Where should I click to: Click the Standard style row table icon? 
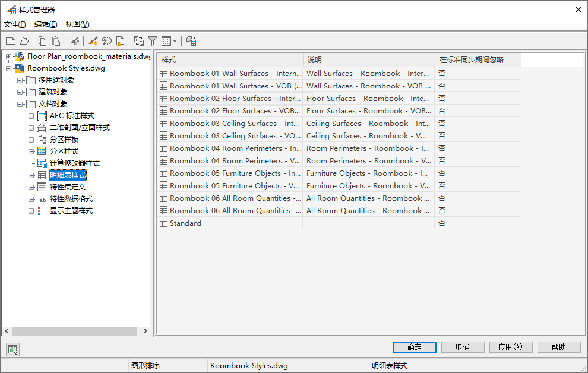(163, 223)
